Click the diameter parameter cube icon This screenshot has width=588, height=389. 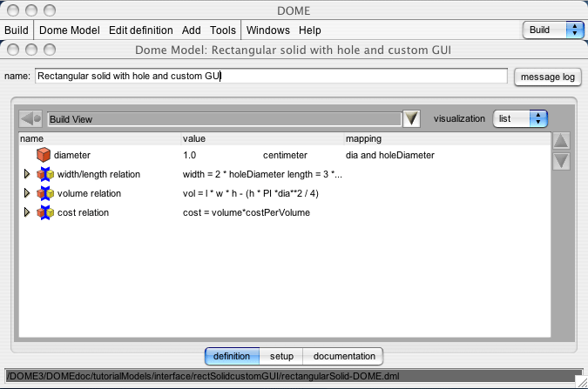[44, 155]
